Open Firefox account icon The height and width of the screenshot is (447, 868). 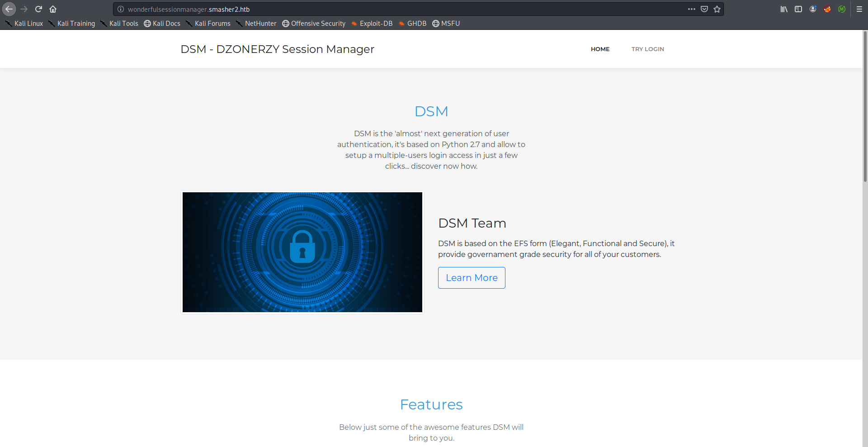click(x=813, y=9)
